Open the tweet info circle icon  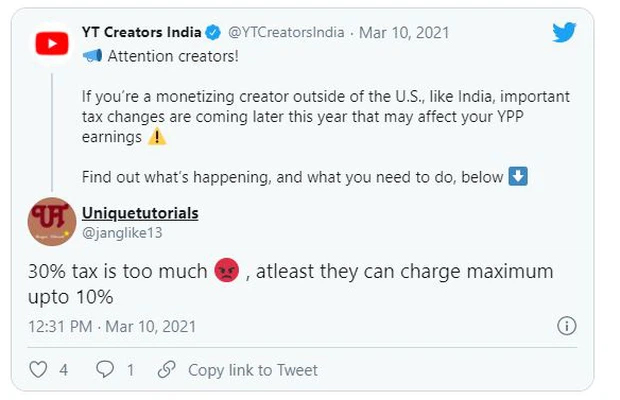tap(567, 326)
